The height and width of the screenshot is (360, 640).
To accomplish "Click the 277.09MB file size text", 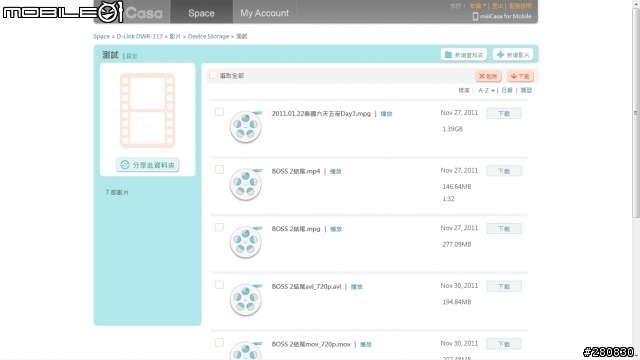I will [457, 244].
